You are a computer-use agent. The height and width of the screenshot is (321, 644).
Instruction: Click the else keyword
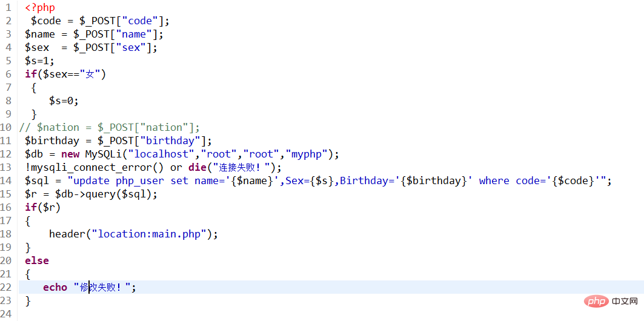(37, 260)
